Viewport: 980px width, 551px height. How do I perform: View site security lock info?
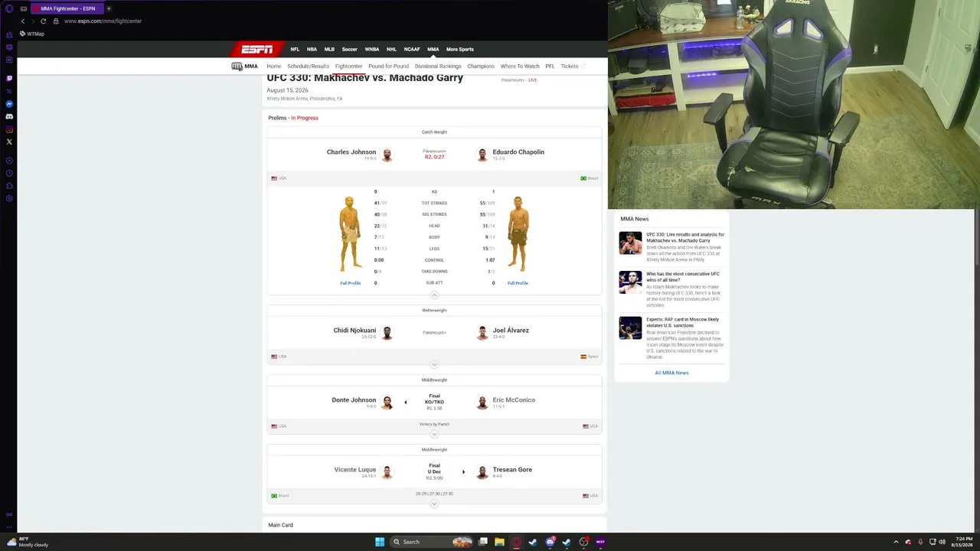click(56, 21)
